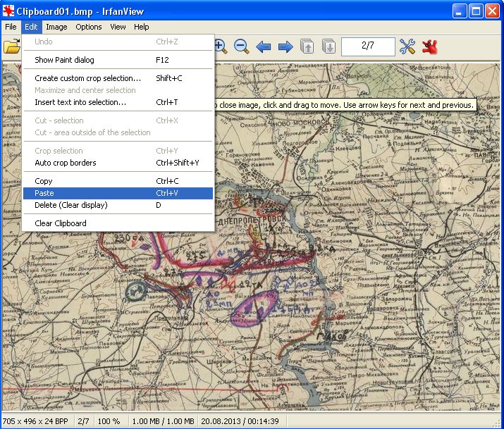Go to next image with right arrow
The height and width of the screenshot is (429, 504).
click(x=285, y=47)
